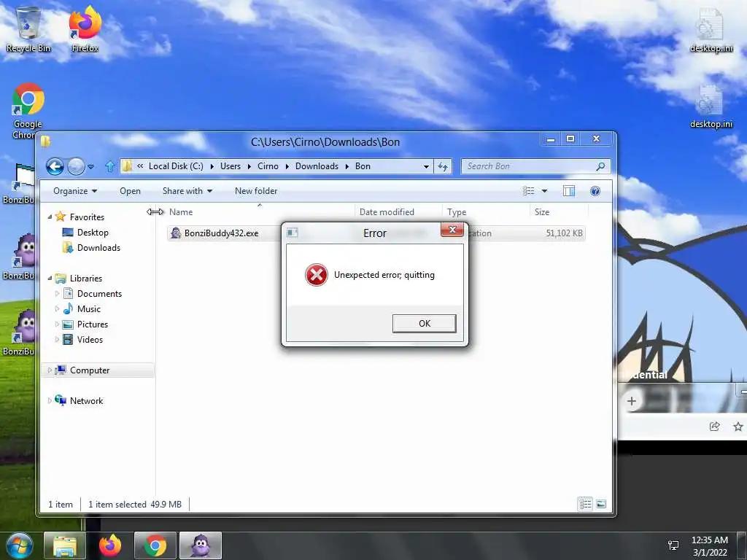747x560 pixels.
Task: Select Users in the address breadcrumb
Action: 230,166
